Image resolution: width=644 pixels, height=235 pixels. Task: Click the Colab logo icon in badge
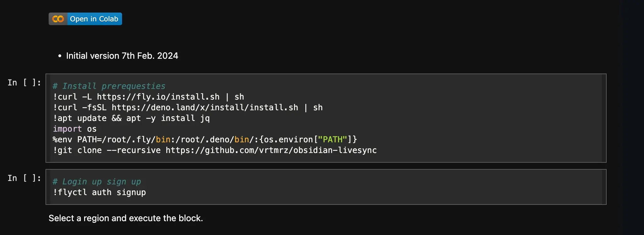(x=58, y=19)
